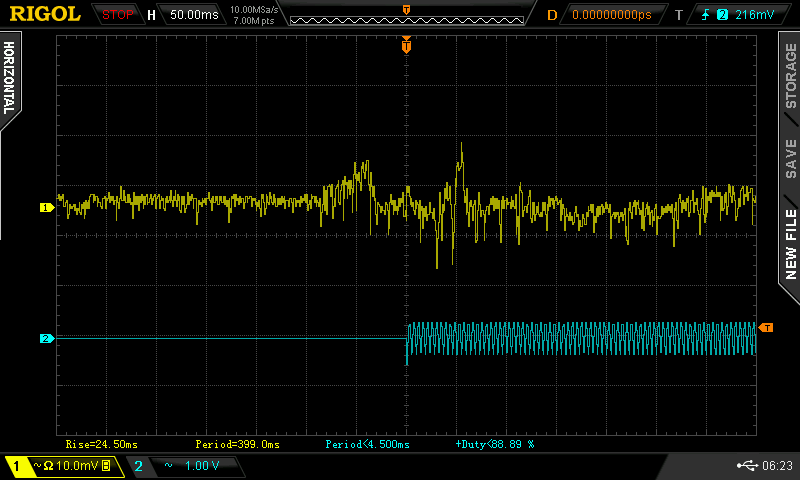800x480 pixels.
Task: Click the channel 2 AC coupling symbol
Action: tap(168, 465)
